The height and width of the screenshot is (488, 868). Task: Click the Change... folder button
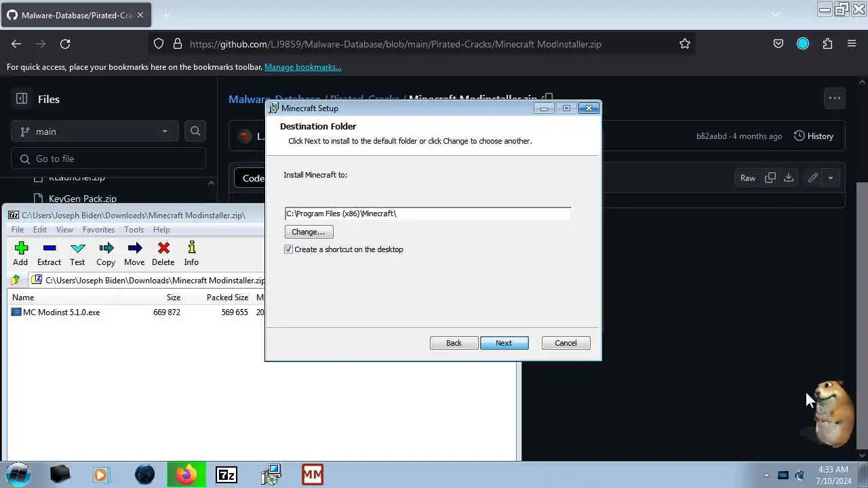point(309,232)
